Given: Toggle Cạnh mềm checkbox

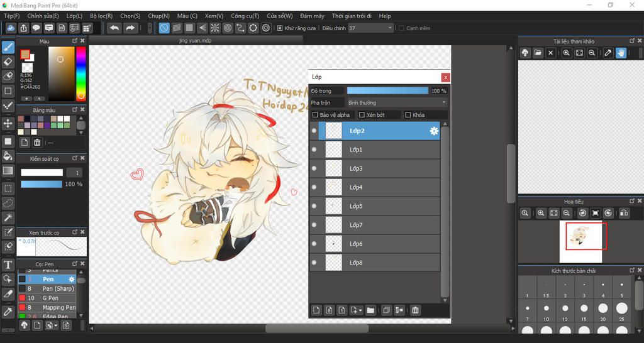Looking at the screenshot, I should 402,28.
